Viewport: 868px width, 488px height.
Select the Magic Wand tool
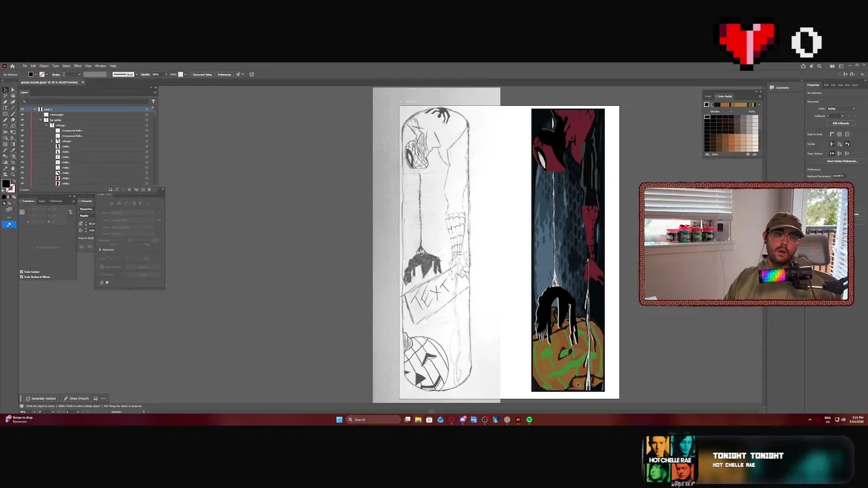pyautogui.click(x=5, y=96)
